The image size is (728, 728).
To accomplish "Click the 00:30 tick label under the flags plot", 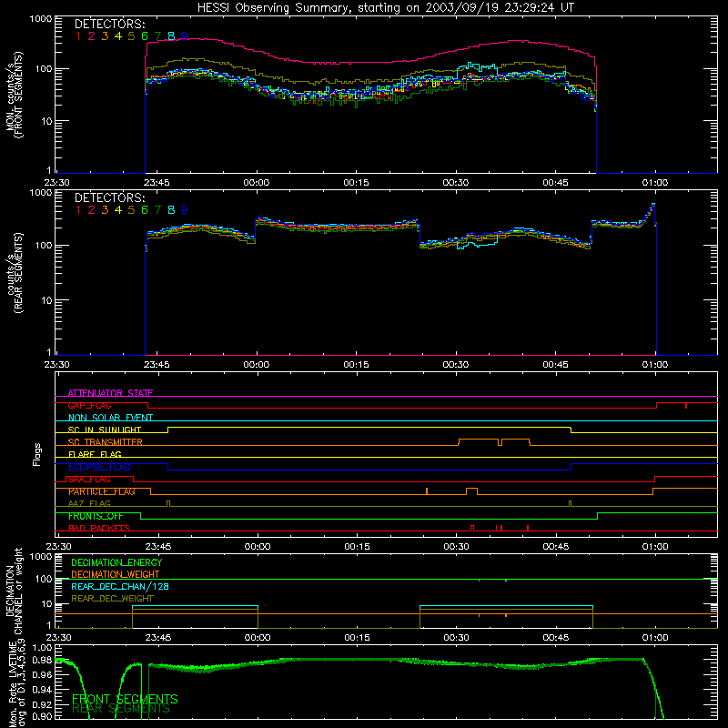I will [x=456, y=547].
